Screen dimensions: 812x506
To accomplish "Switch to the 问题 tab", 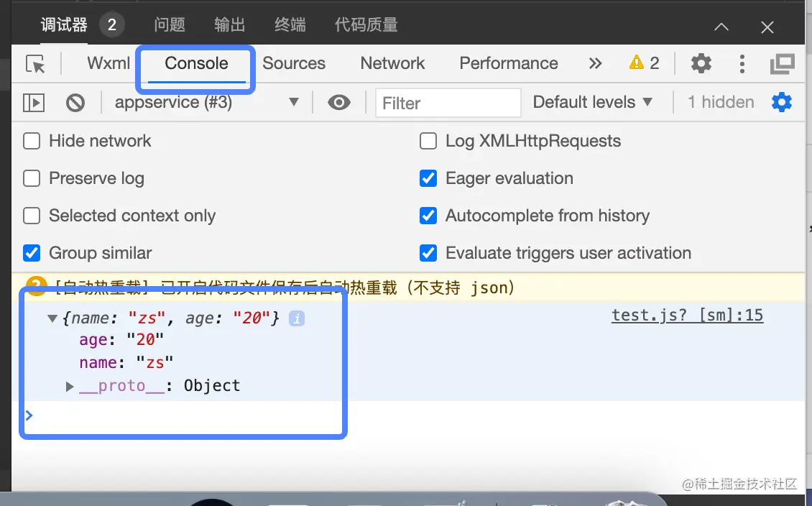I will click(x=170, y=24).
